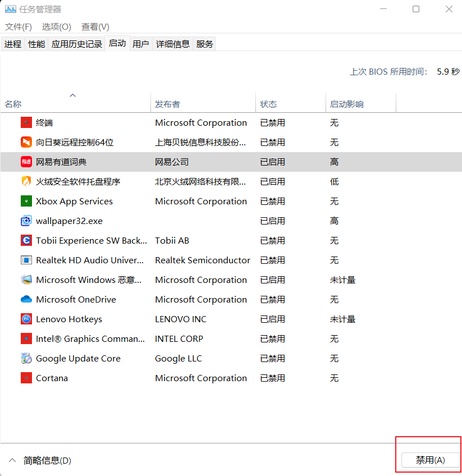
Task: Select the Xbox App Services name text
Action: [x=74, y=202]
